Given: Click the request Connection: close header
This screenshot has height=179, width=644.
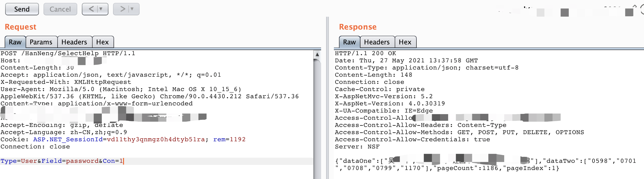Looking at the screenshot, I should [35, 147].
